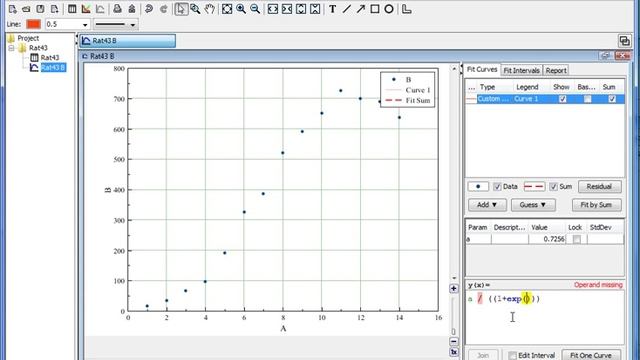Click the Curve 1 line color swatch

point(471,99)
